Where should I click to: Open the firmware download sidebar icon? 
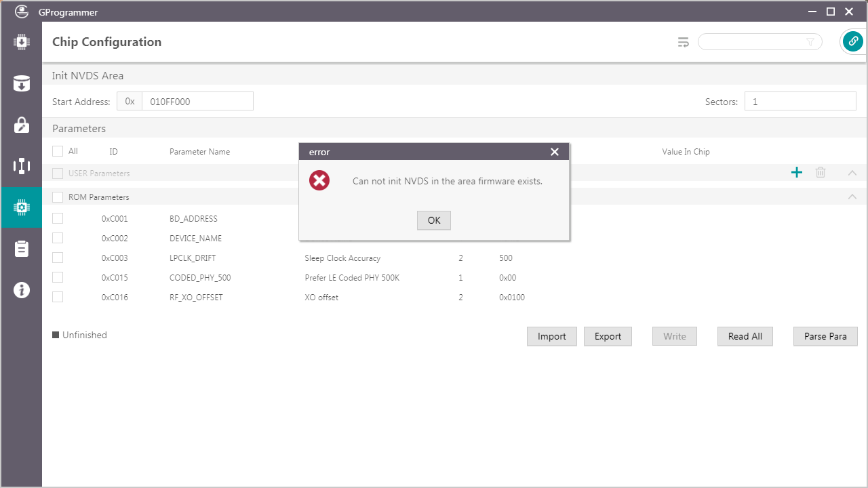[x=21, y=42]
